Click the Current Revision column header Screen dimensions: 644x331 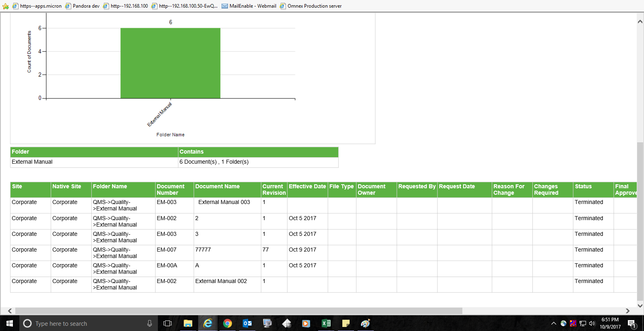[274, 189]
